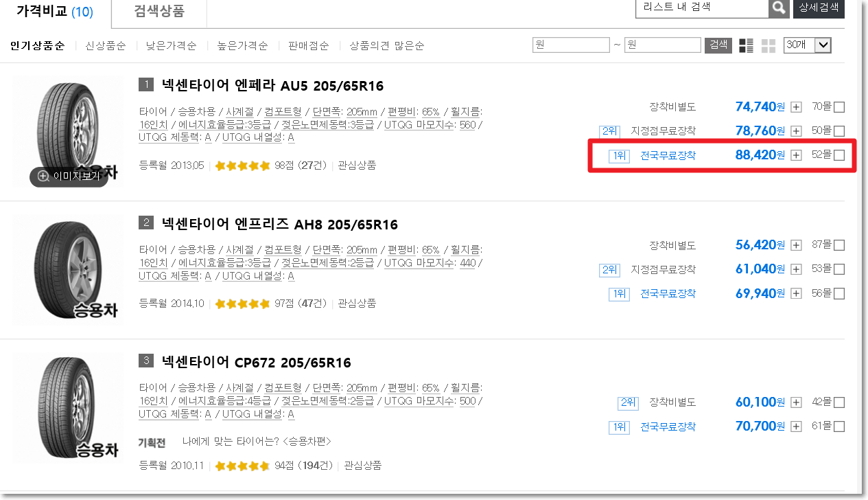Viewport: 868px width, 500px height.
Task: Sort by 높은가격순
Action: [x=242, y=46]
